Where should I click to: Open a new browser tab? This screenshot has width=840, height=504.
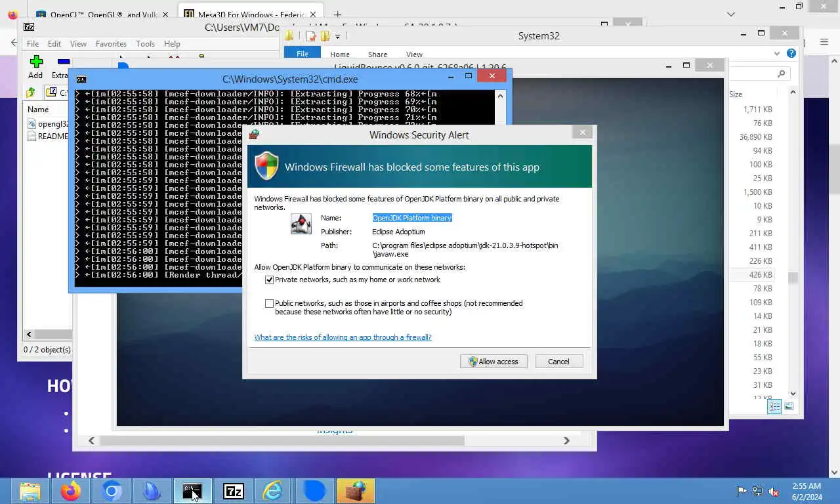pos(337,14)
